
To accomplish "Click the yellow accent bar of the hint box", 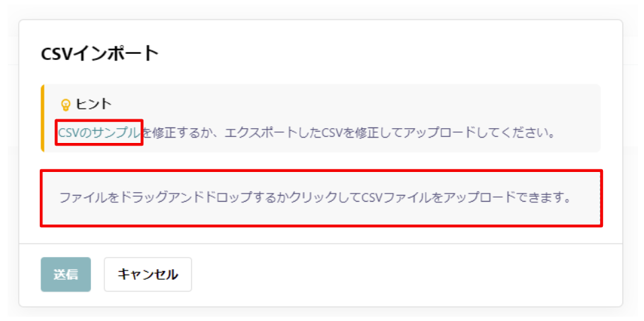I will click(42, 119).
